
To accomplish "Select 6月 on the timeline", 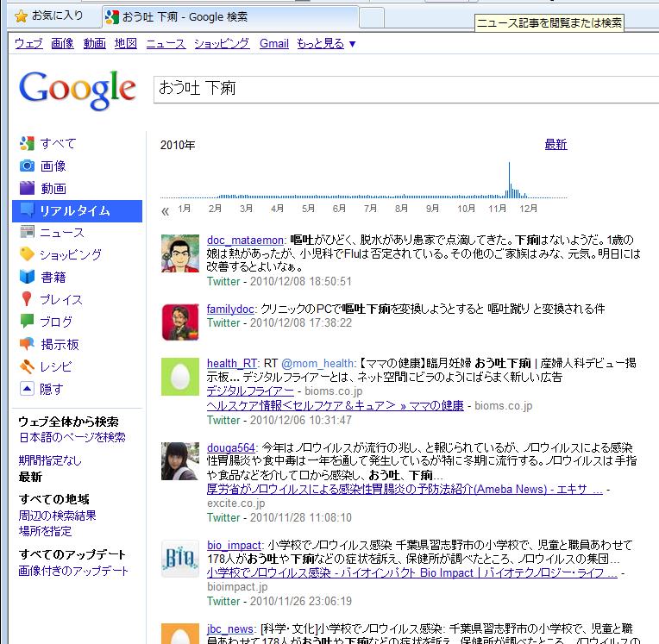I will point(339,209).
